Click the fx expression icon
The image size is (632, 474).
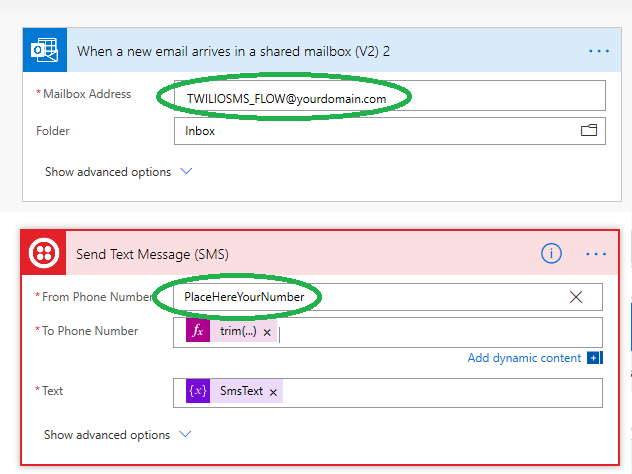198,331
